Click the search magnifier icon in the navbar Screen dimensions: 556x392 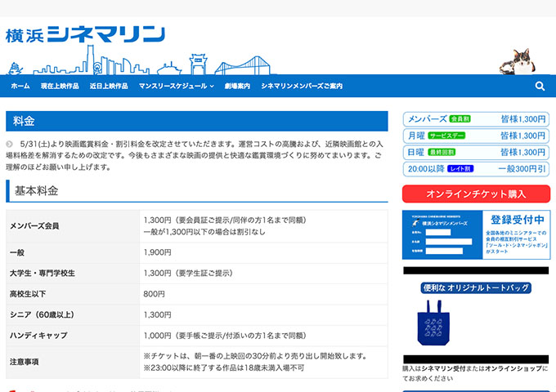(x=540, y=86)
